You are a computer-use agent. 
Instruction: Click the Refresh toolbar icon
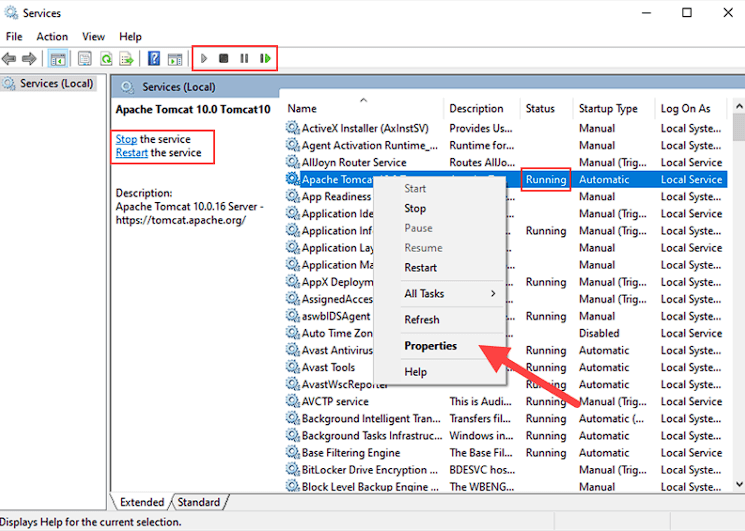(106, 59)
